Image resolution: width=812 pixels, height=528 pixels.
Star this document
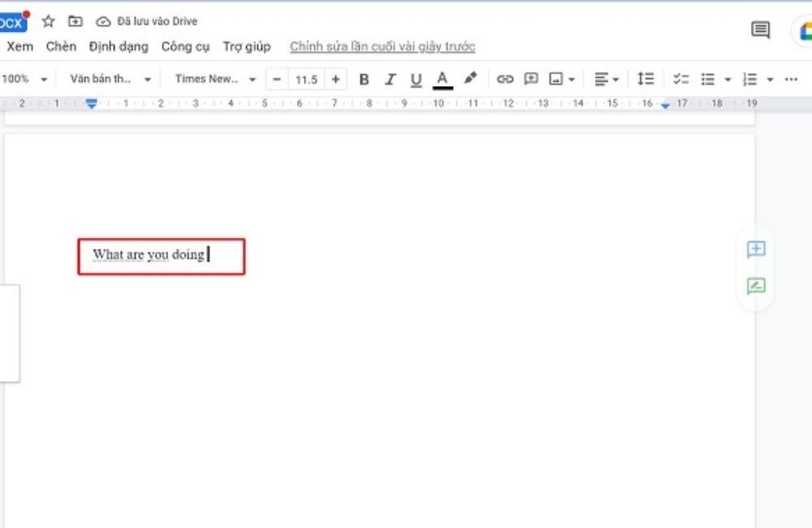click(x=48, y=21)
